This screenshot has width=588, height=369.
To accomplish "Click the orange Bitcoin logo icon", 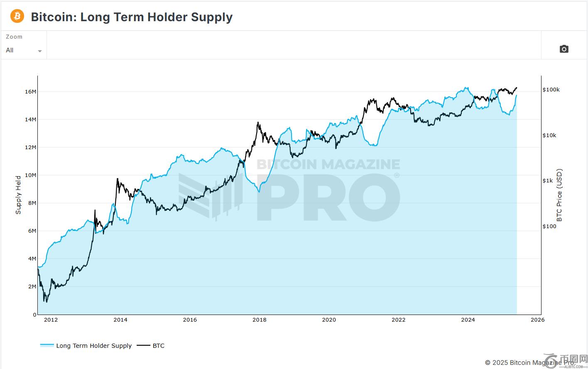I will [x=17, y=16].
